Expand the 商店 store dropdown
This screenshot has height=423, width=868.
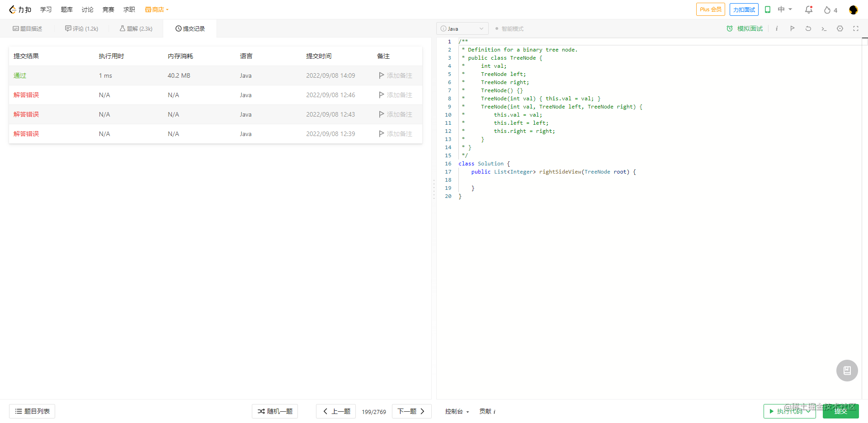coord(157,9)
